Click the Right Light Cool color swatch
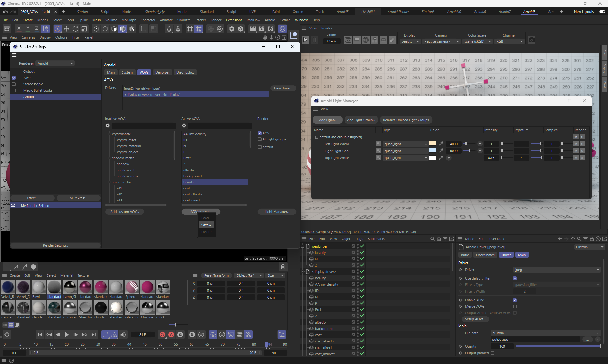The width and height of the screenshot is (608, 364). [432, 151]
